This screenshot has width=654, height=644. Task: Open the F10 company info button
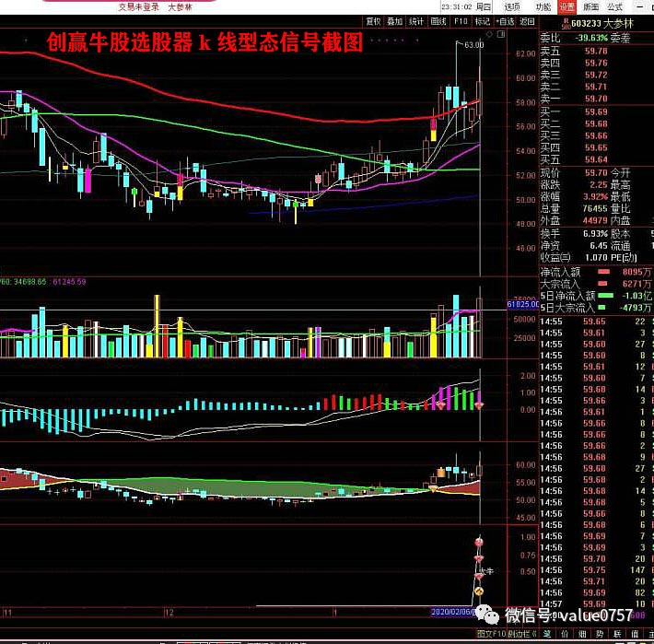pyautogui.click(x=461, y=21)
